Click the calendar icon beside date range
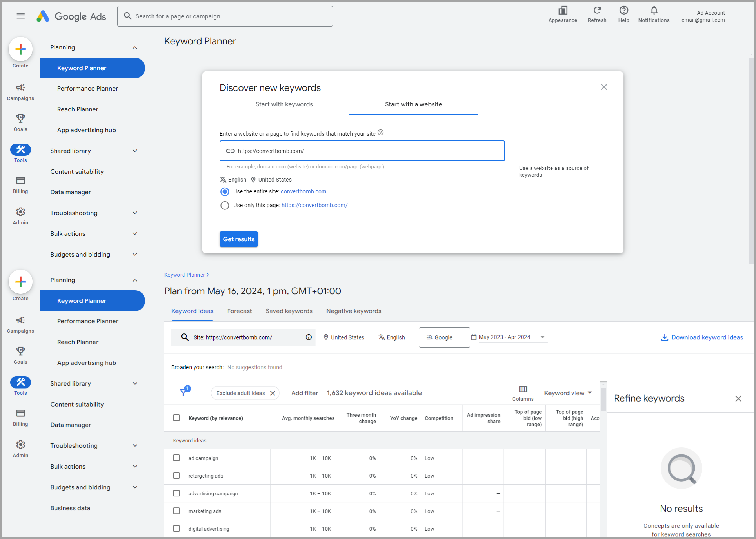Image resolution: width=756 pixels, height=539 pixels. (x=473, y=337)
